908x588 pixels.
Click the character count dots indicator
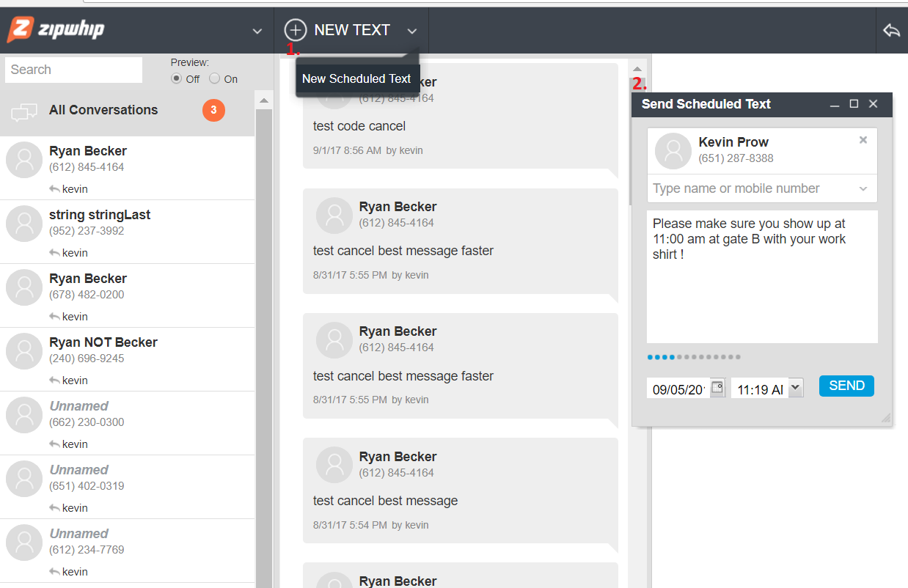pos(694,357)
